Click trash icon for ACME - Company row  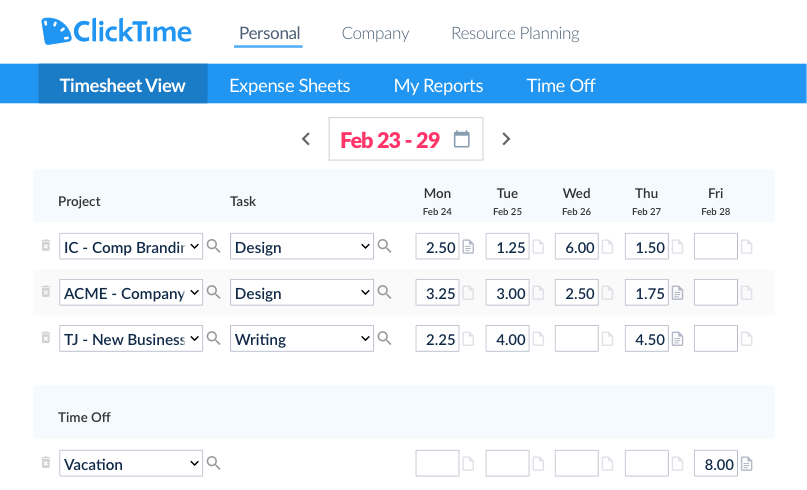(45, 292)
